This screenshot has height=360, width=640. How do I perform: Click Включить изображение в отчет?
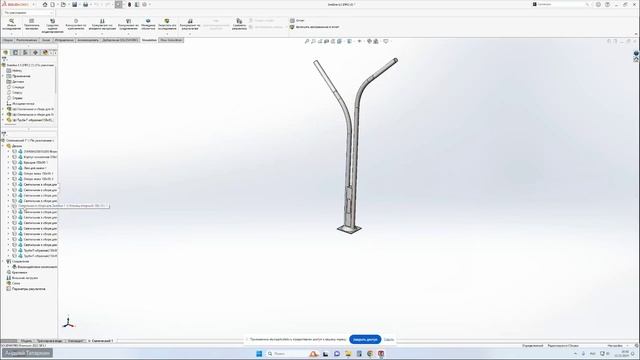[314, 27]
